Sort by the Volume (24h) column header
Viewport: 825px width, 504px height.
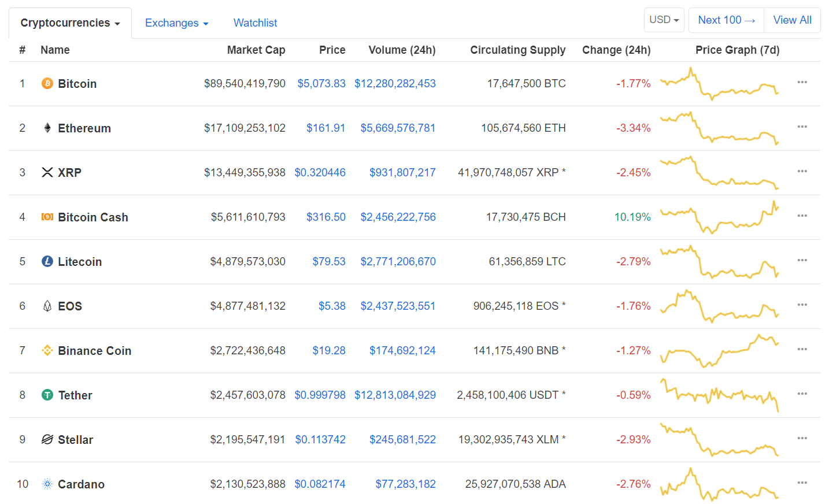[x=402, y=50]
